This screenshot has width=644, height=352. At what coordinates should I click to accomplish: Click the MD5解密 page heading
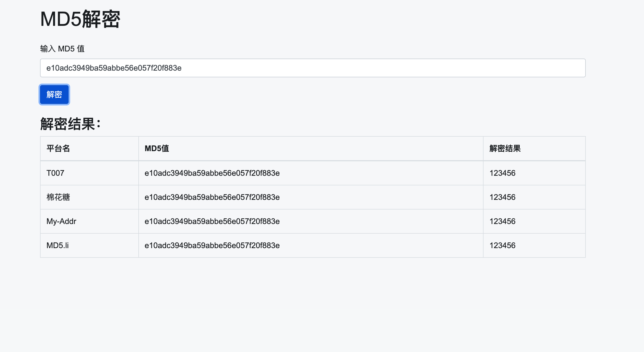80,19
